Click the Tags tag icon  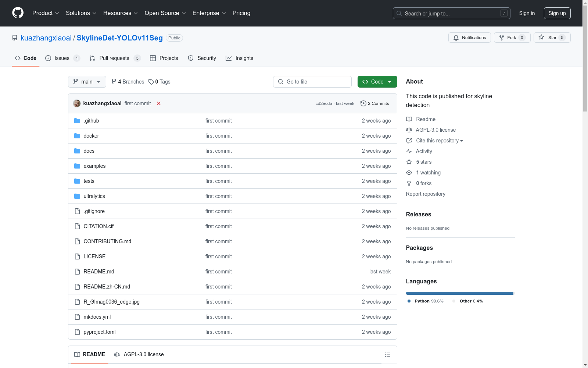point(151,82)
